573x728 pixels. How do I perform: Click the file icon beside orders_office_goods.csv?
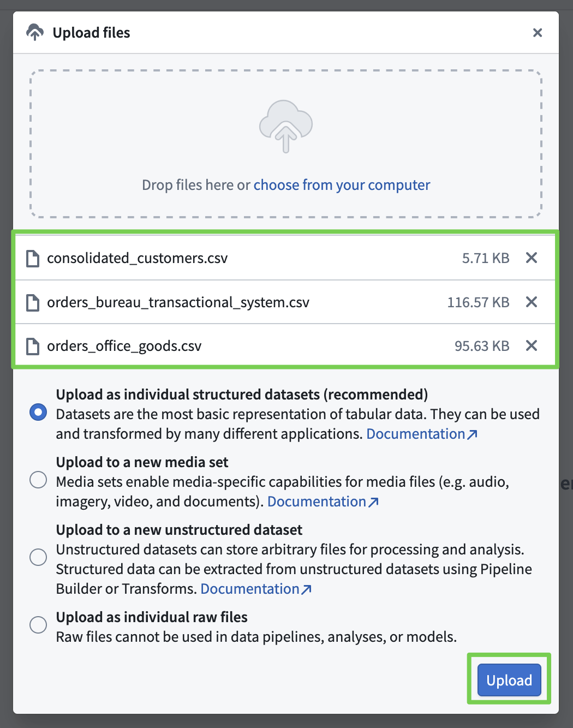click(33, 346)
